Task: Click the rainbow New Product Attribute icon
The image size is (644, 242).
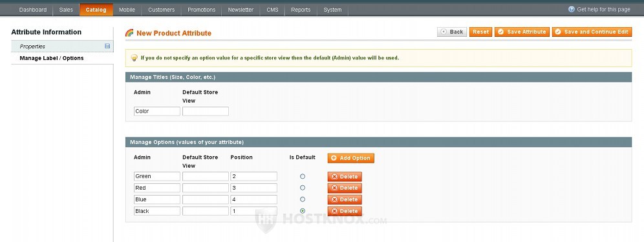Action: click(x=129, y=33)
